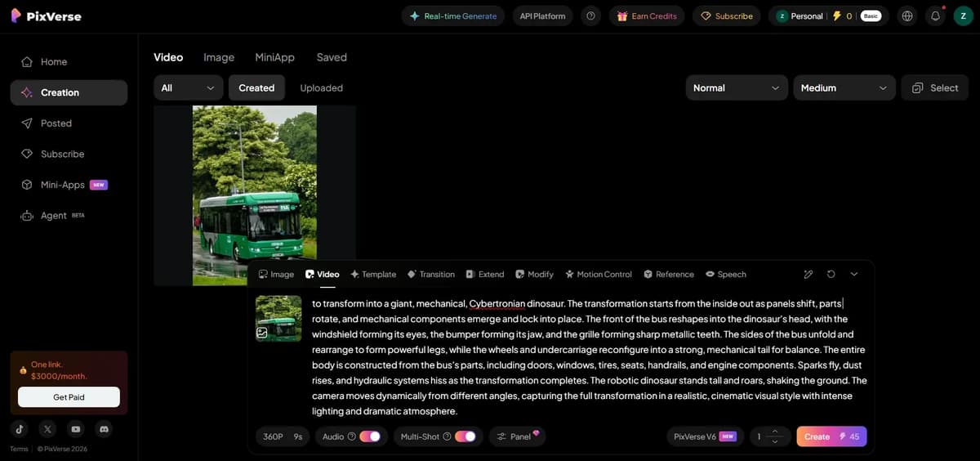Click into the prompt text field
Viewport: 980px width, 461px height.
(x=590, y=357)
